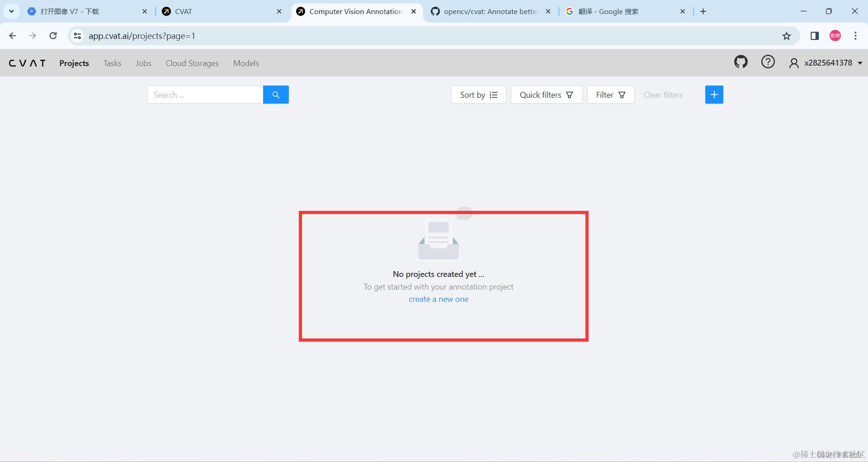Open the Filter builder
The width and height of the screenshot is (868, 462).
pos(611,95)
